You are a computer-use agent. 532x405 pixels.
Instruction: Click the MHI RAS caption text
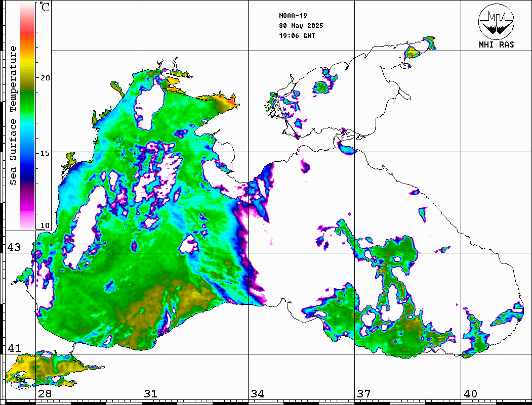pyautogui.click(x=497, y=44)
